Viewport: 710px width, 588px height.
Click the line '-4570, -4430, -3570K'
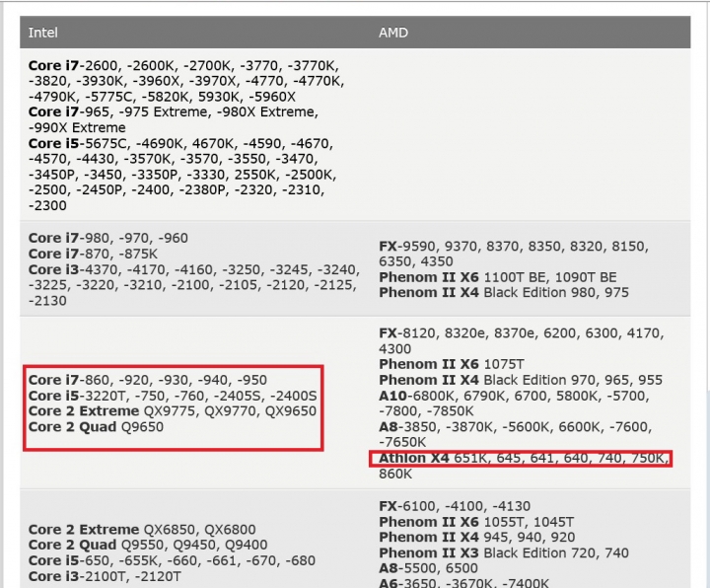click(173, 159)
